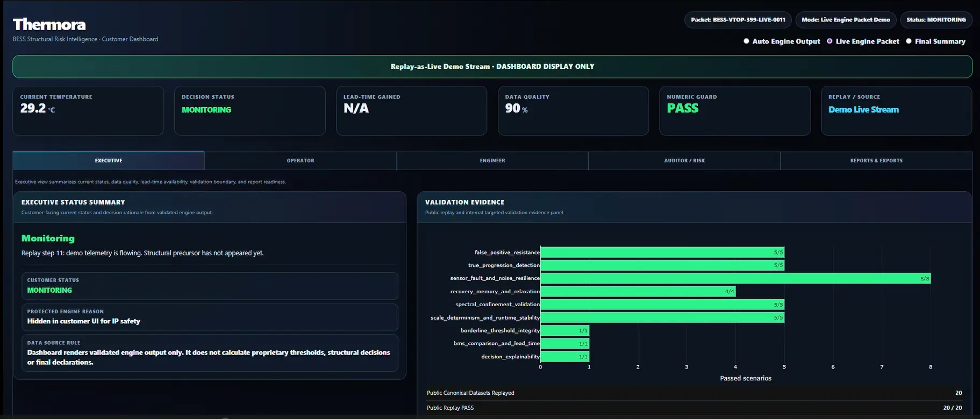Click the Replay-as-Live Demo Stream banner
The height and width of the screenshot is (419, 980).
(492, 67)
